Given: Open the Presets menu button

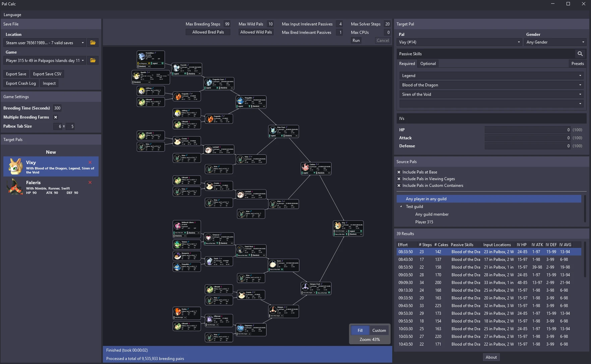Looking at the screenshot, I should pos(578,64).
